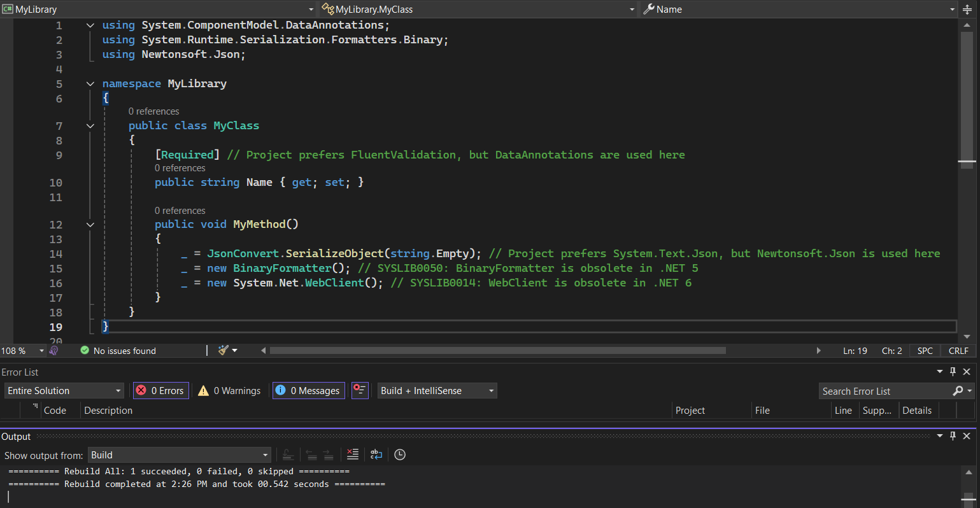Click the Clear All icon in Output

[x=353, y=455]
